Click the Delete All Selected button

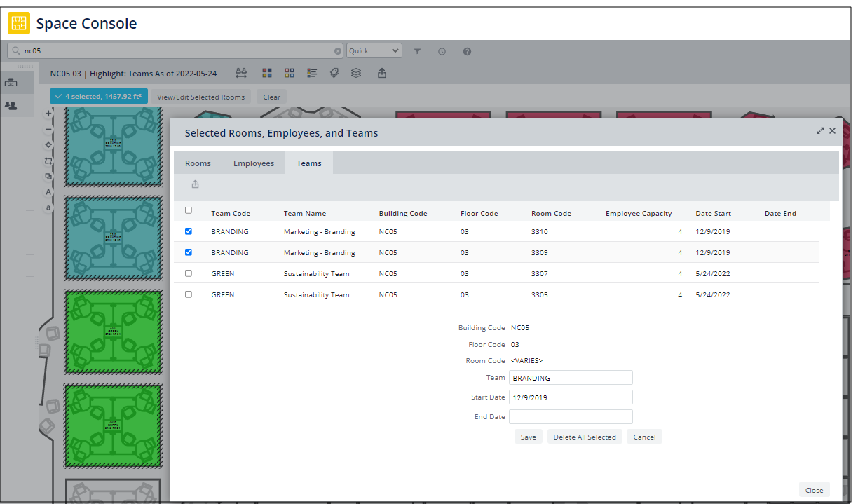(x=584, y=437)
